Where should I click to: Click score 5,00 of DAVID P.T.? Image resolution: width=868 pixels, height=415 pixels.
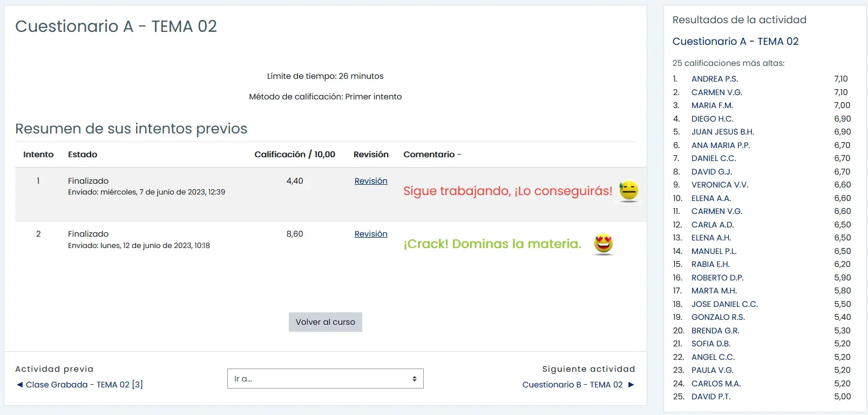point(842,397)
